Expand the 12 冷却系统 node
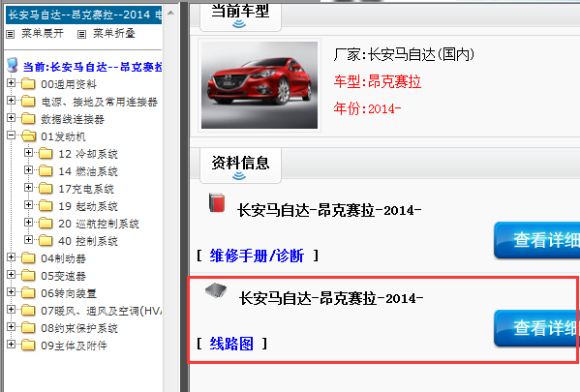 tap(28, 152)
